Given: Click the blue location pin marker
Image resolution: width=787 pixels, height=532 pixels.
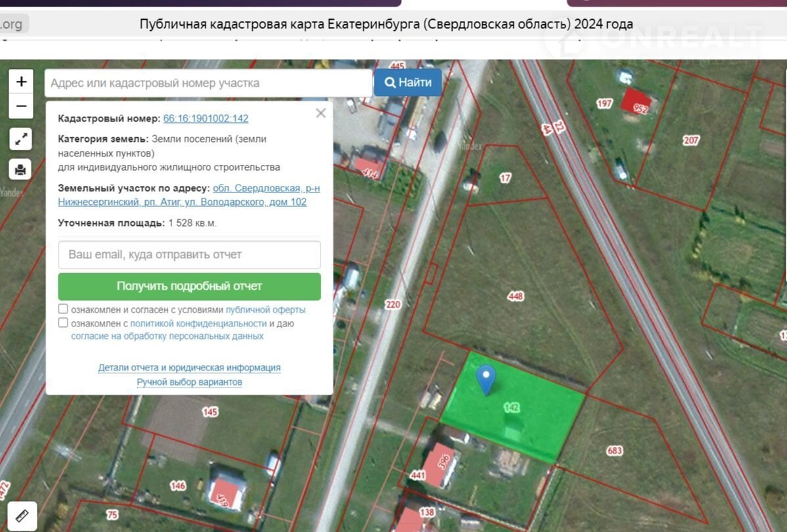Looking at the screenshot, I should pos(485,379).
